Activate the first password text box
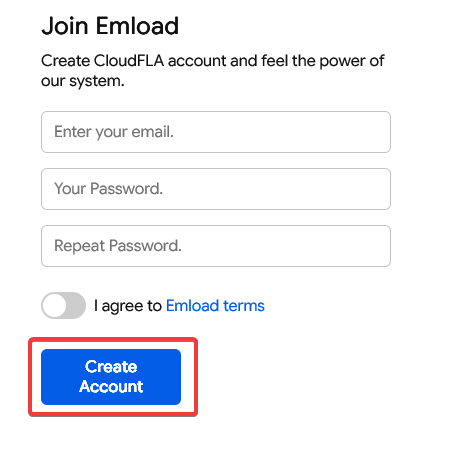 pyautogui.click(x=216, y=189)
